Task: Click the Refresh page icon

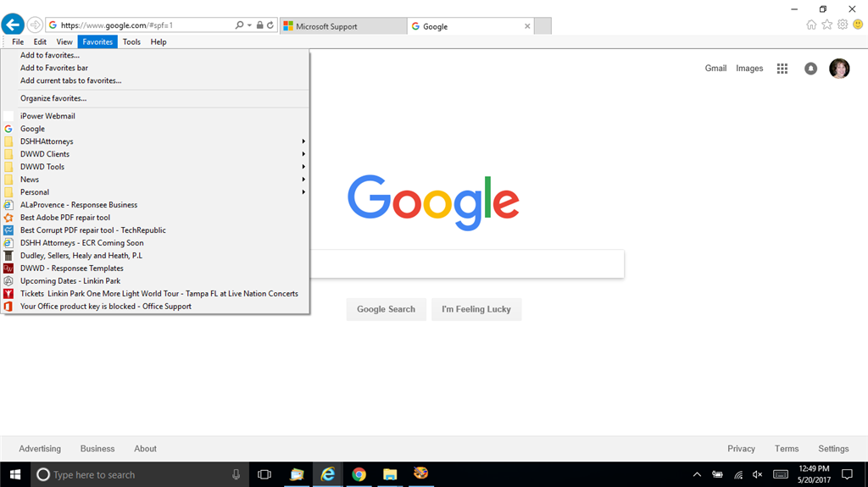Action: (270, 25)
